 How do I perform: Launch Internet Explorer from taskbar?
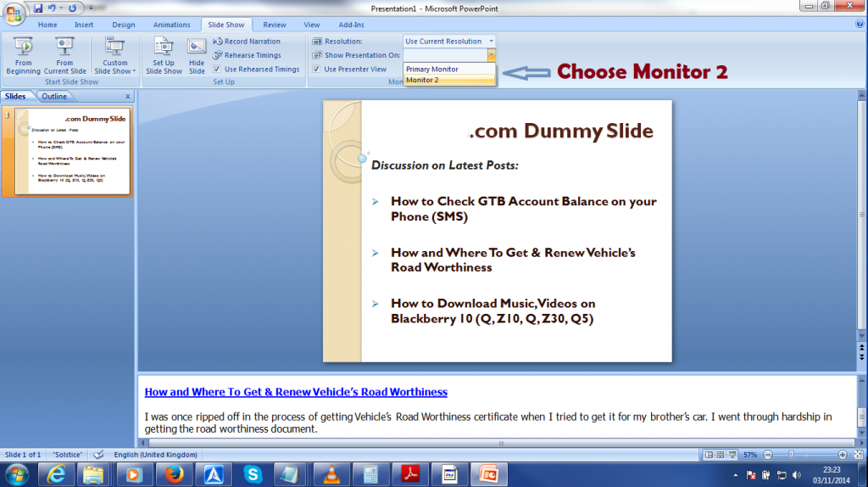(56, 475)
